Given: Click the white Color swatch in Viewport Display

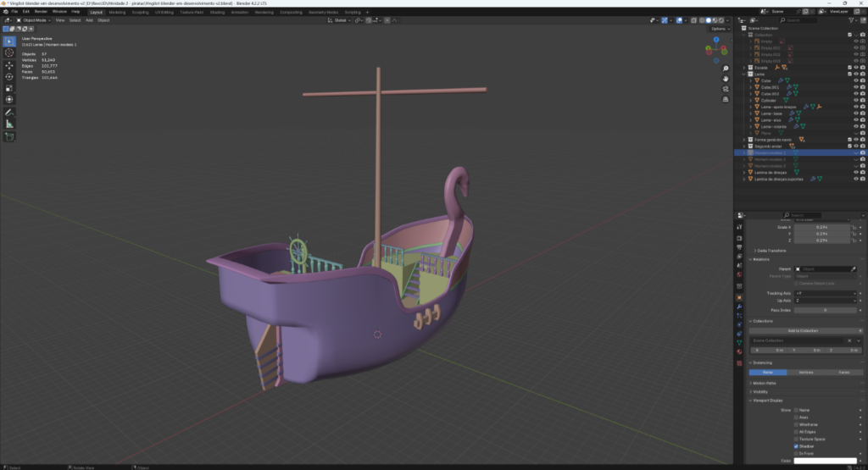Looking at the screenshot, I should click(x=825, y=461).
